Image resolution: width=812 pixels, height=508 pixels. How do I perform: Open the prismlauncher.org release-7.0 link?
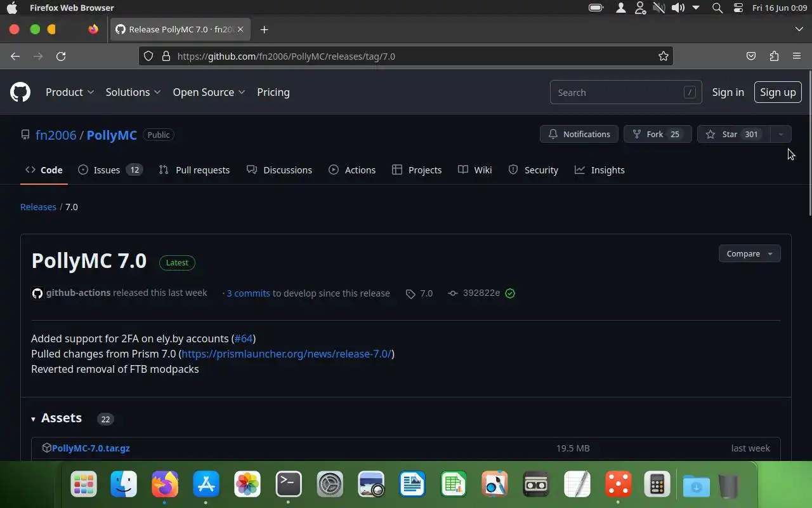click(x=286, y=354)
